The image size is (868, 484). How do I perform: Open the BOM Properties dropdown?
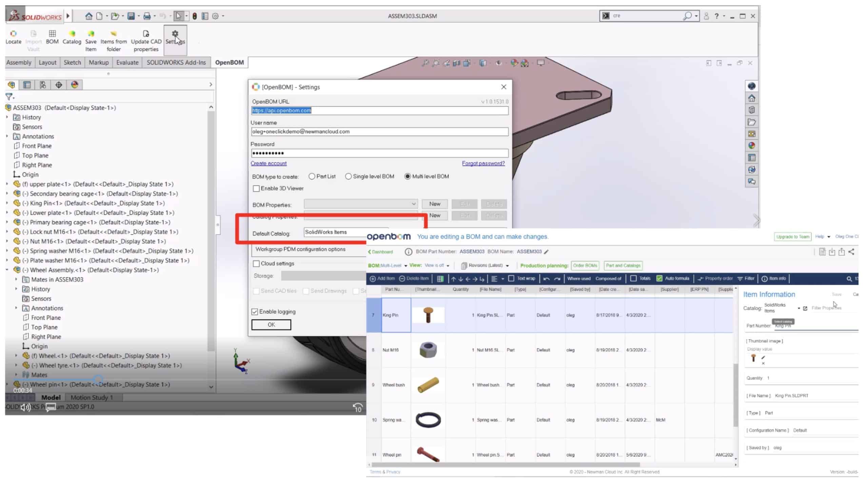(x=361, y=204)
